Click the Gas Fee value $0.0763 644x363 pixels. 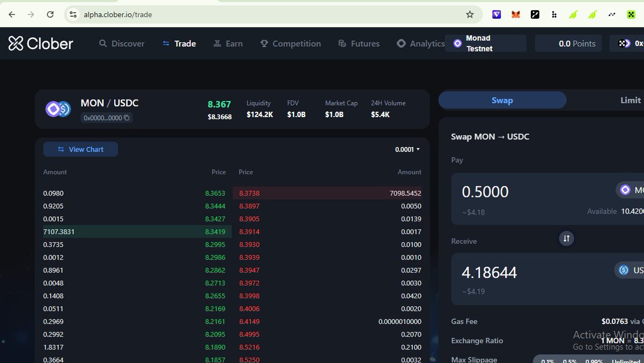tap(614, 321)
